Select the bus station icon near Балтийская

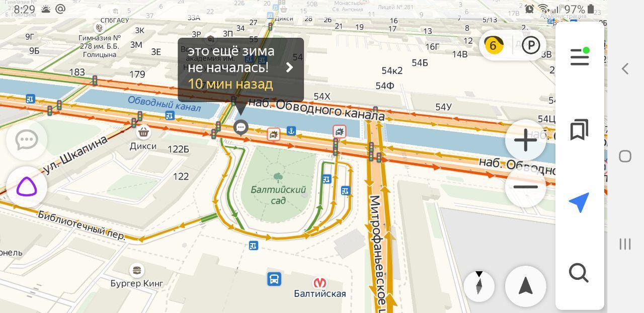tap(274, 279)
